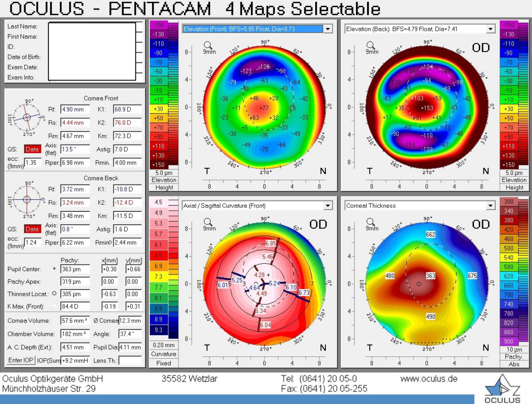Select the 9.3 swatch in curvature color scale
Viewport: 532px width, 404px height.
click(x=159, y=330)
